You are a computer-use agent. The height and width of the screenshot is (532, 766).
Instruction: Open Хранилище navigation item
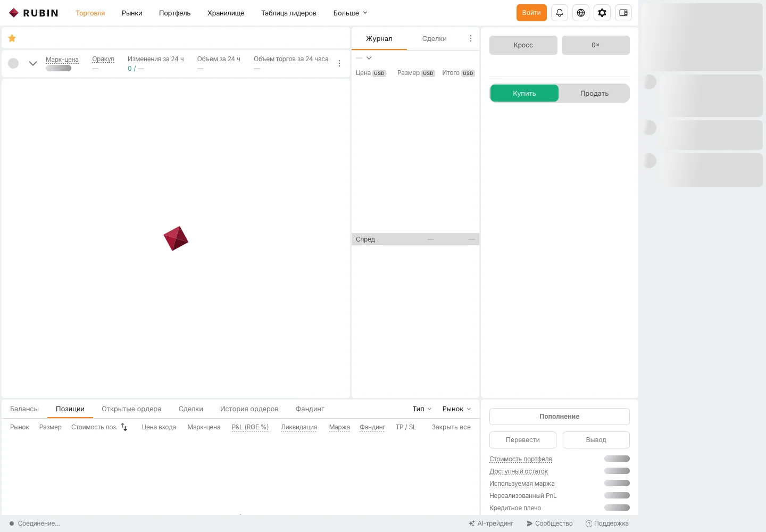coord(226,13)
